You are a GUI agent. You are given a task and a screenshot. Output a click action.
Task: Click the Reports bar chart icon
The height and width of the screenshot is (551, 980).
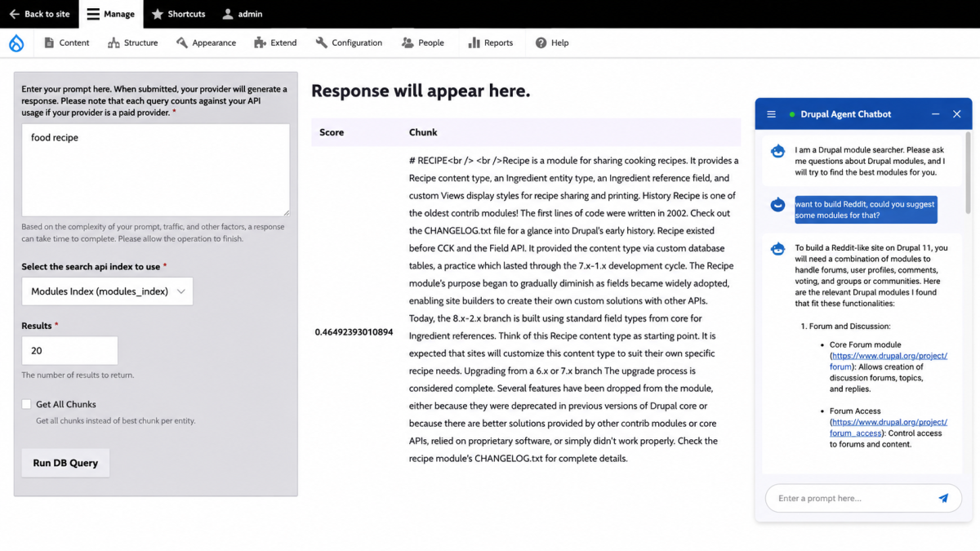pos(474,42)
